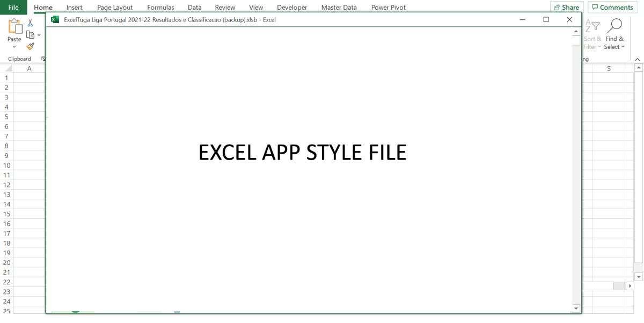Select cell A3 in the background sheet
644x323 pixels.
tap(29, 97)
